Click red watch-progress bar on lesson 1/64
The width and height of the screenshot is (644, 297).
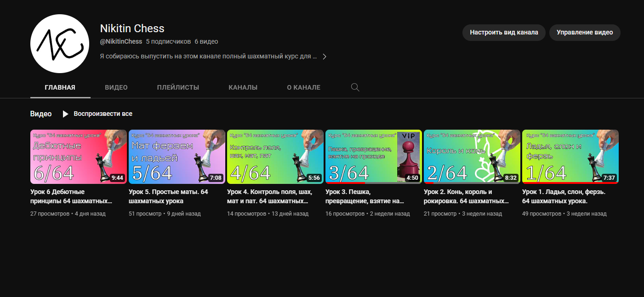coord(570,183)
